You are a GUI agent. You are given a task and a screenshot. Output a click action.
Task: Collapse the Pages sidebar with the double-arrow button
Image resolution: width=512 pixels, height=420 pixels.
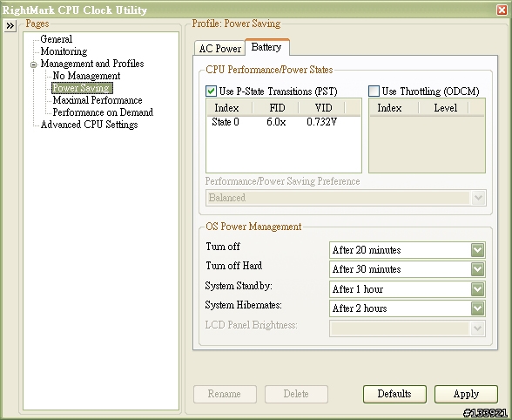click(10, 26)
